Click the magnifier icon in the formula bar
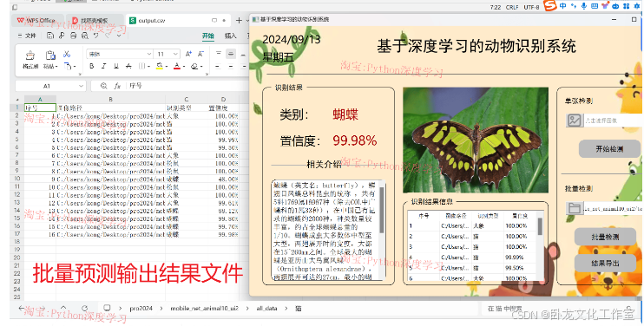The height and width of the screenshot is (326, 644). tap(103, 86)
